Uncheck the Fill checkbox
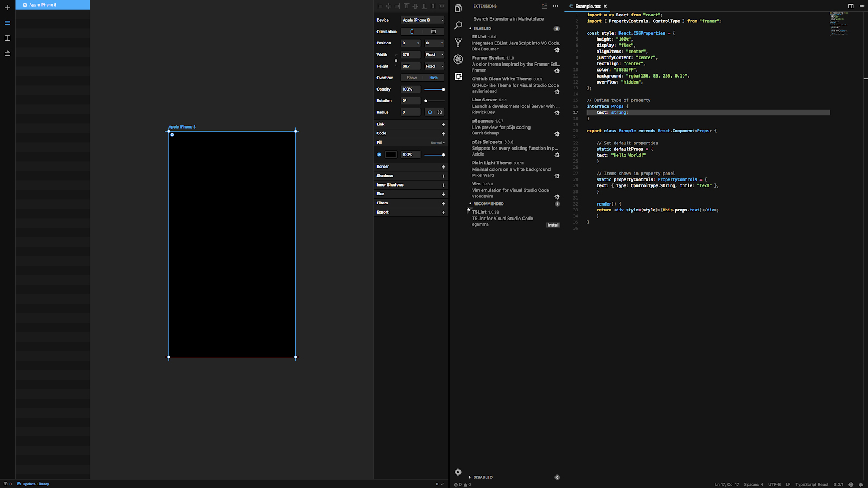This screenshot has height=488, width=868. [x=379, y=155]
